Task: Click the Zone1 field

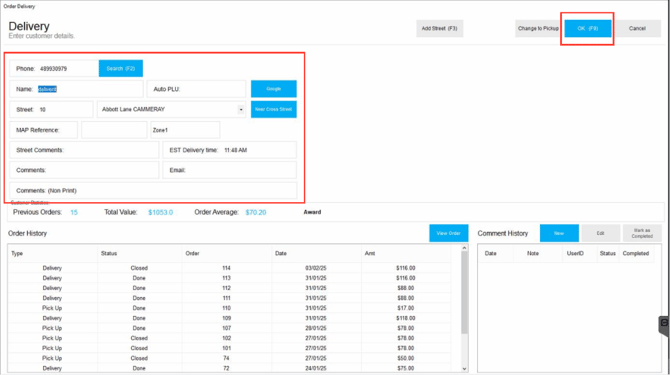Action: tap(185, 130)
